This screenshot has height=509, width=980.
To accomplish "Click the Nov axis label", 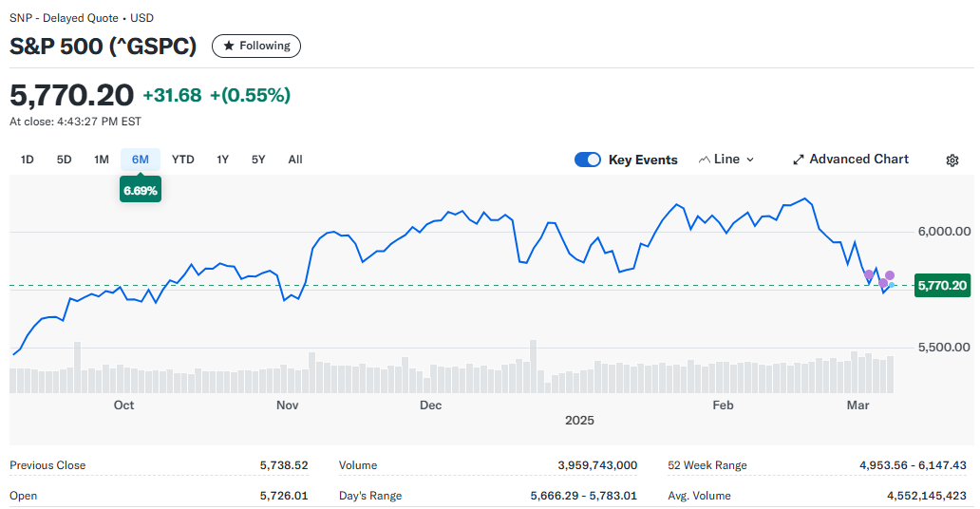I will point(288,405).
